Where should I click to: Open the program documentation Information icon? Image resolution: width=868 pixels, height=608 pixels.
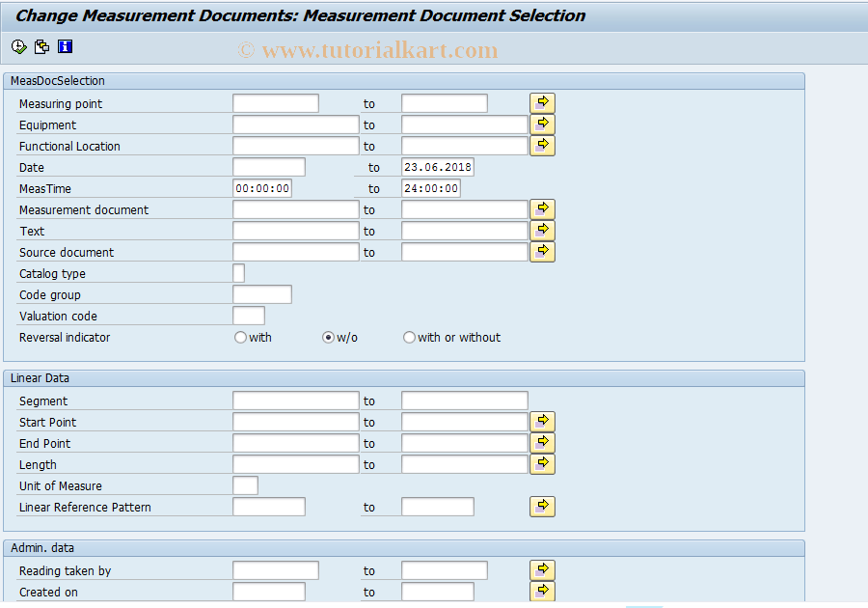[65, 45]
